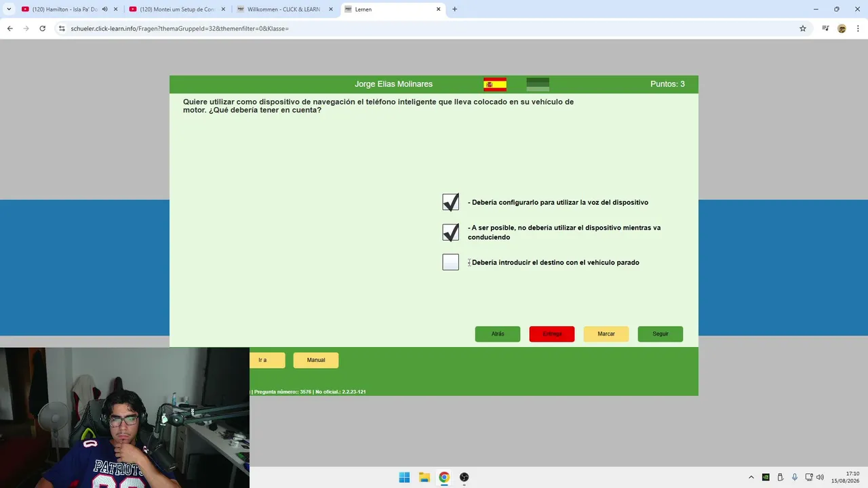This screenshot has height=488, width=868.
Task: Click the Puntos: 3 score text
Action: 667,84
